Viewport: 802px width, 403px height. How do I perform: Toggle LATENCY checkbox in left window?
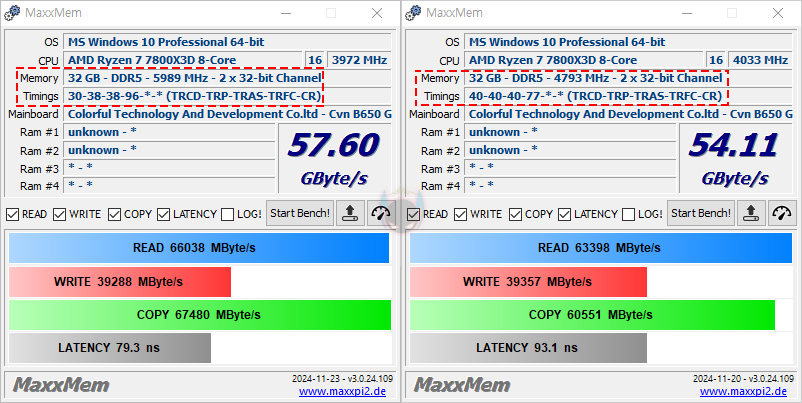(x=164, y=214)
